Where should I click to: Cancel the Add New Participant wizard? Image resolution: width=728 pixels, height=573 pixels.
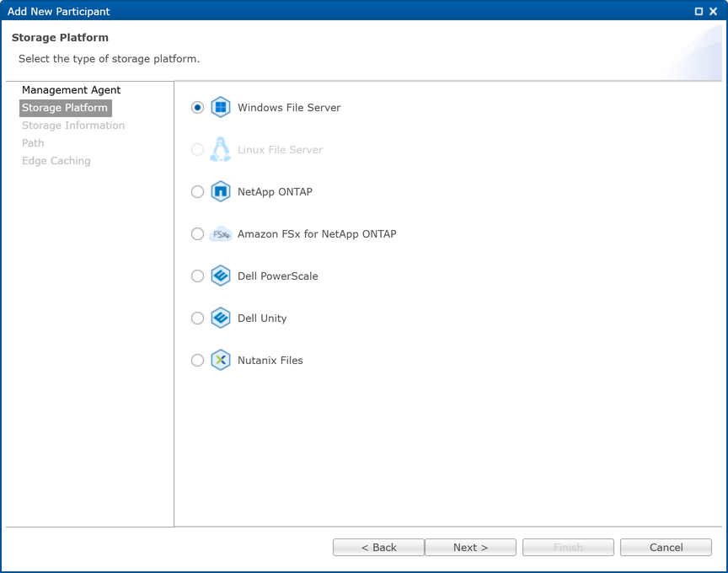pos(666,548)
